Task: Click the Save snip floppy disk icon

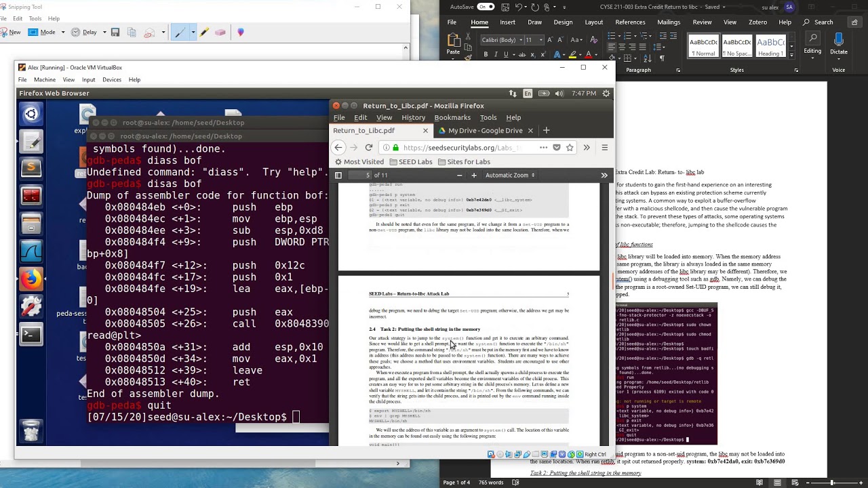Action: click(115, 32)
